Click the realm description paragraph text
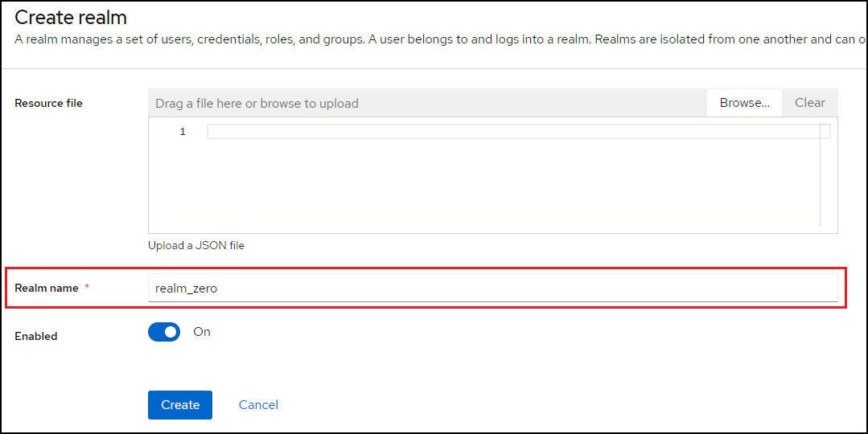 point(440,40)
